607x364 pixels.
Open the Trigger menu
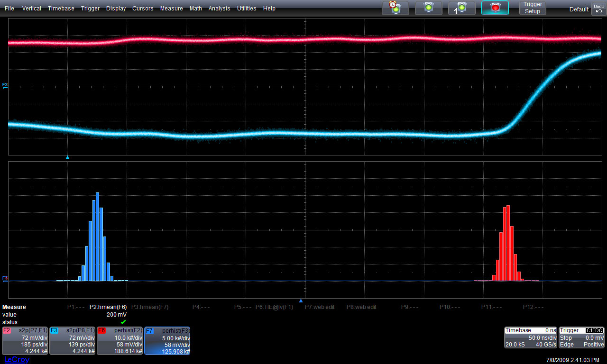[x=90, y=9]
